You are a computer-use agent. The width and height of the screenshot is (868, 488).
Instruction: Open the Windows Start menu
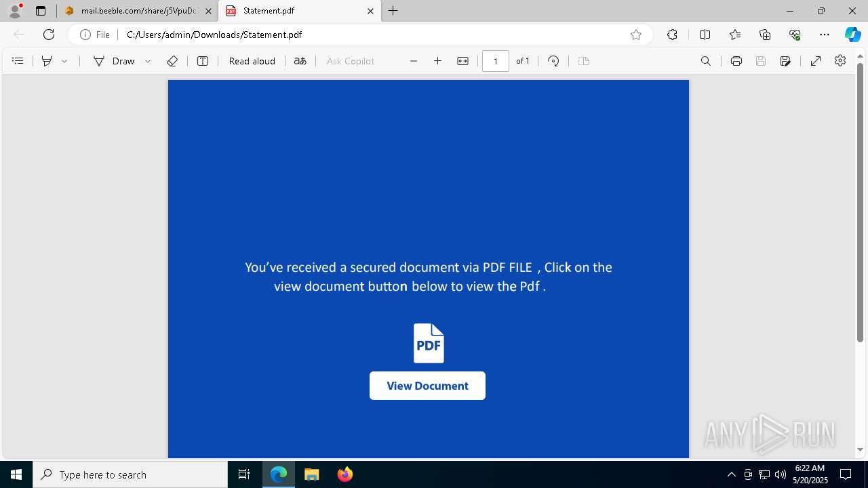point(16,474)
